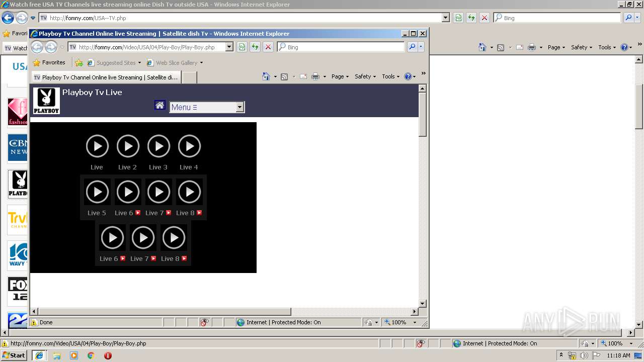Click Print icon in popup command bar
This screenshot has height=362, width=644.
click(315, 76)
